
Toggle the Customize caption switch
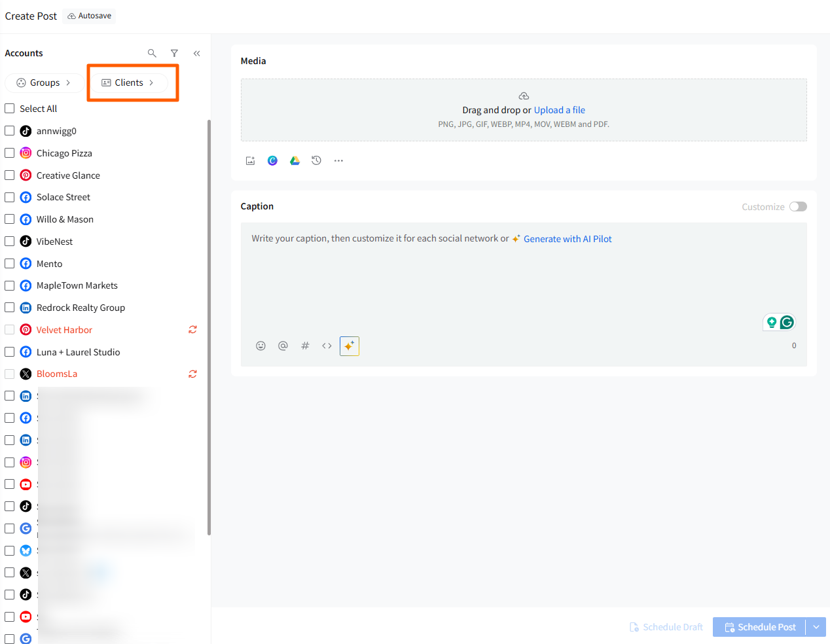[798, 207]
